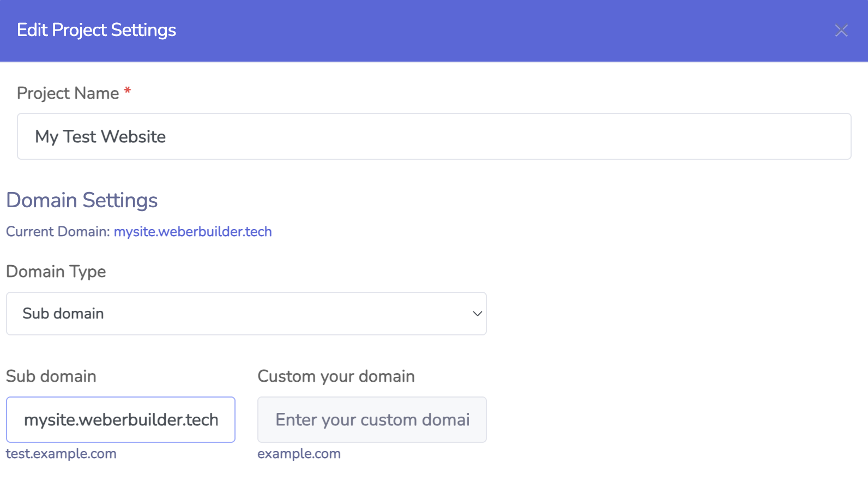Screen dimensions: 868x481
Task: Click the blue dialog header bar
Action: (491, 31)
